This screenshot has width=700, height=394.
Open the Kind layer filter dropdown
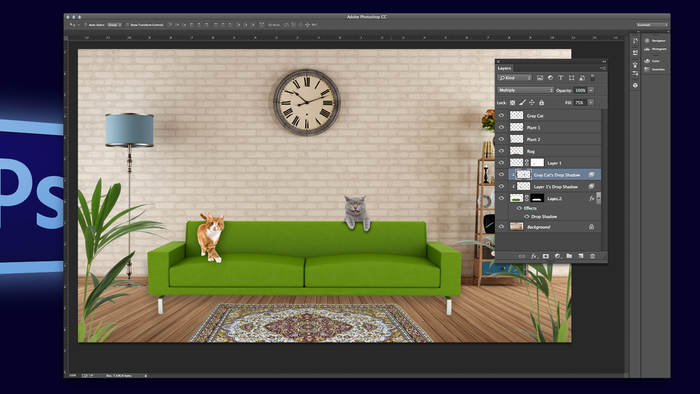point(515,78)
